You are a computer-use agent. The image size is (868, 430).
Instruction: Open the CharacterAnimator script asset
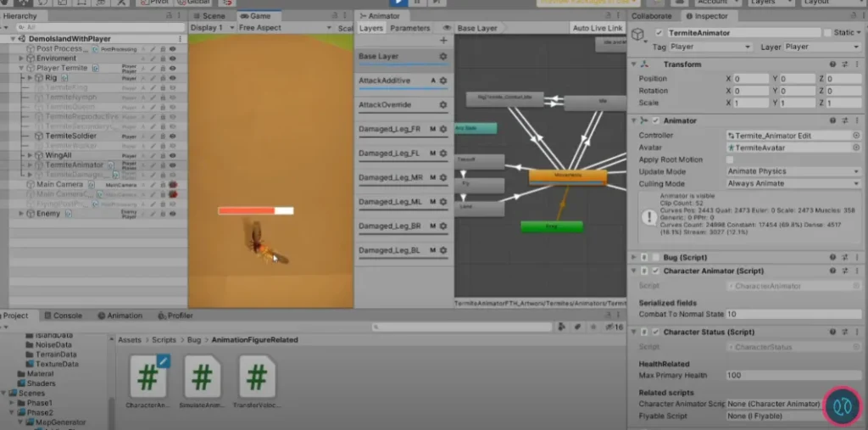click(148, 379)
